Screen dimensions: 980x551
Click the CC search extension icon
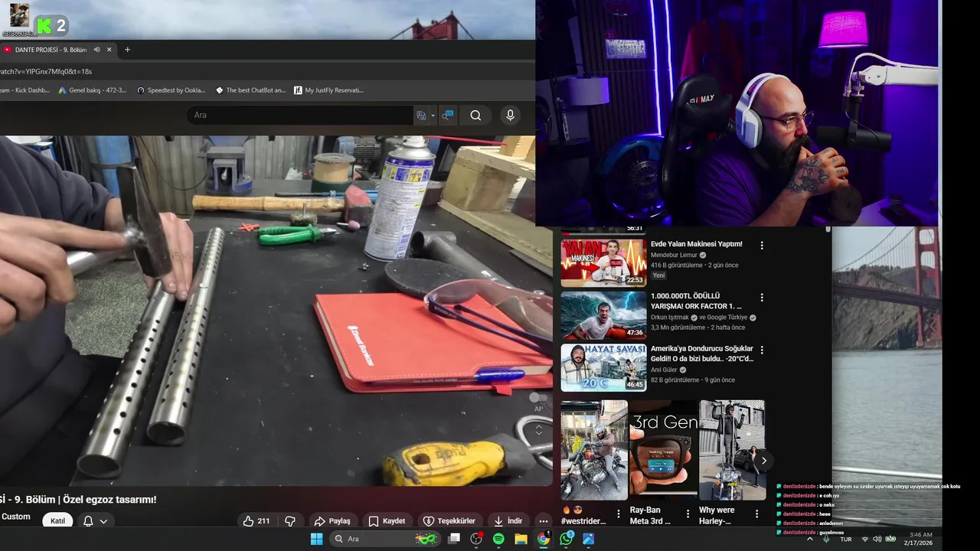[x=448, y=115]
